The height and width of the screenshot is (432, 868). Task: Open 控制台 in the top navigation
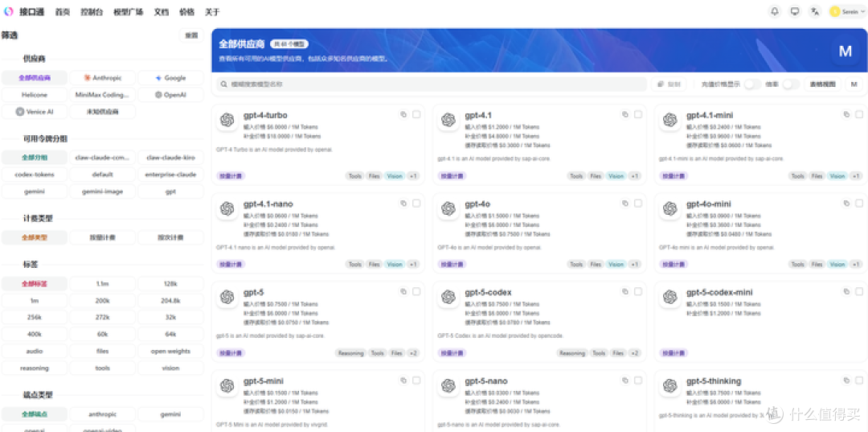point(92,11)
